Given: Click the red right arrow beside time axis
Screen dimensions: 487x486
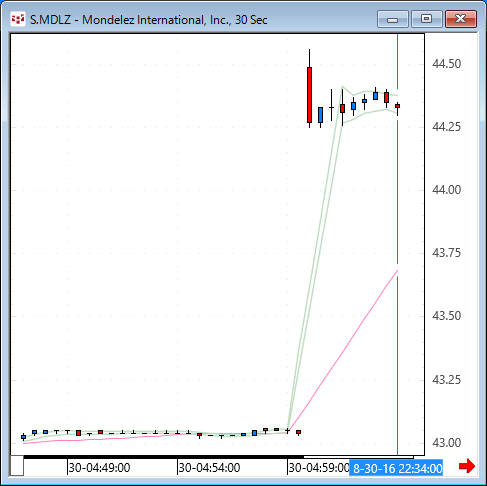Looking at the screenshot, I should coord(467,466).
